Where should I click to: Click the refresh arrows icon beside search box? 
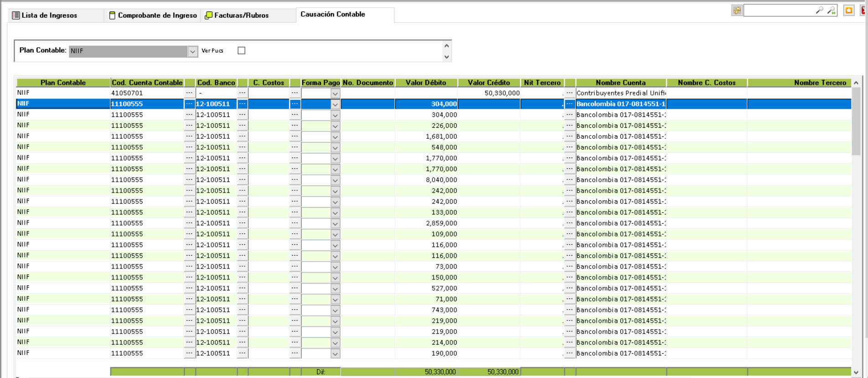click(737, 10)
